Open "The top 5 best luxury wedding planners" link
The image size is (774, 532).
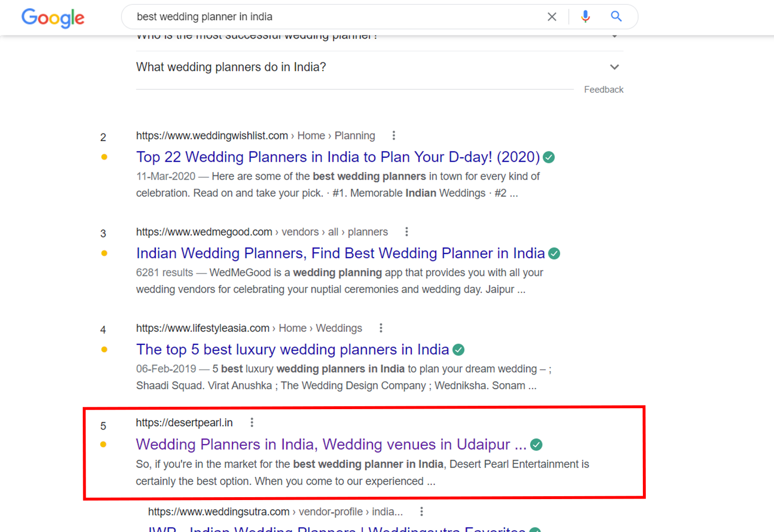pos(292,350)
